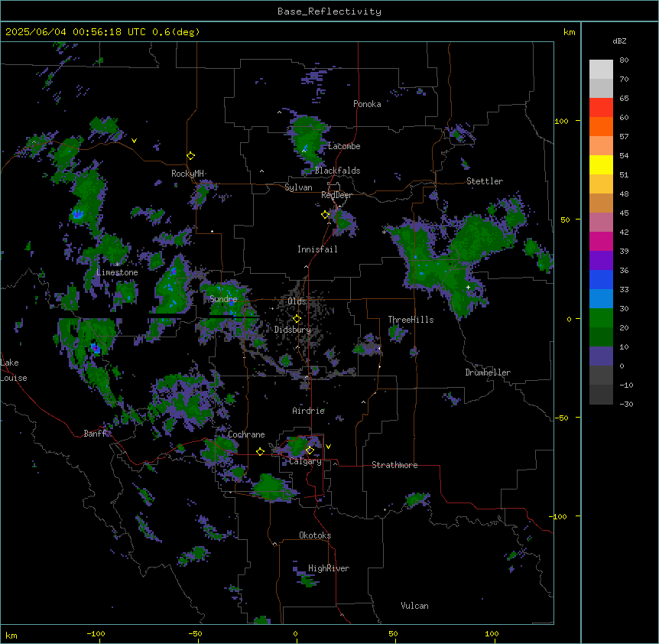Select the RedDeer label on the map

coord(336,195)
